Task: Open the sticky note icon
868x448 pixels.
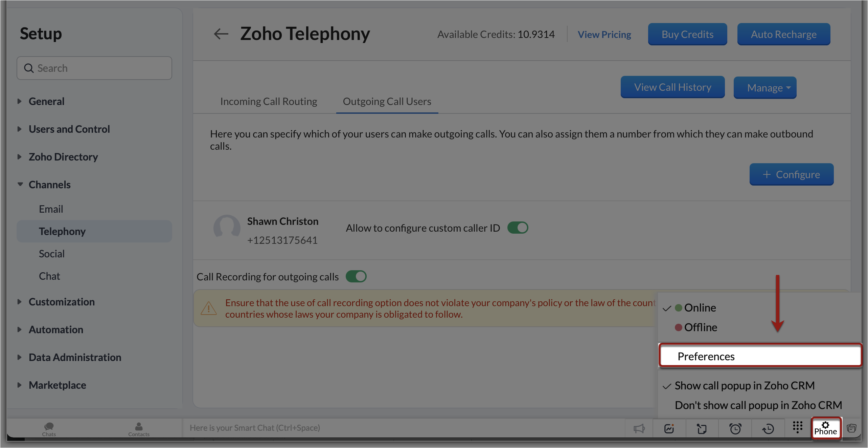Action: [702, 429]
